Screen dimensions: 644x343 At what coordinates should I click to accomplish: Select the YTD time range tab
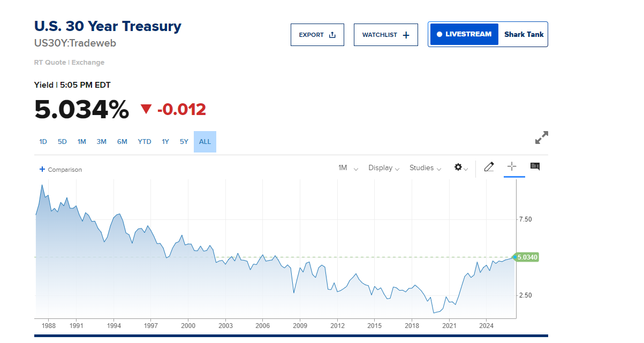145,142
